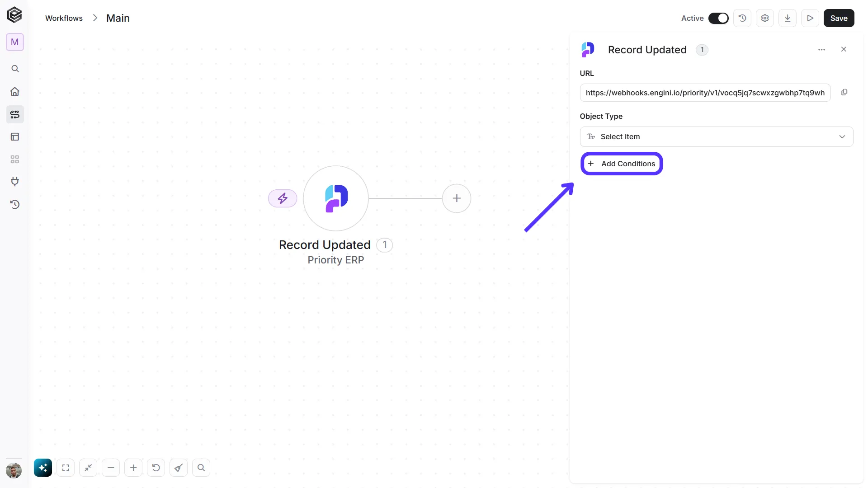Click the Engini logo icon
Viewport: 868px width, 488px height.
(14, 15)
